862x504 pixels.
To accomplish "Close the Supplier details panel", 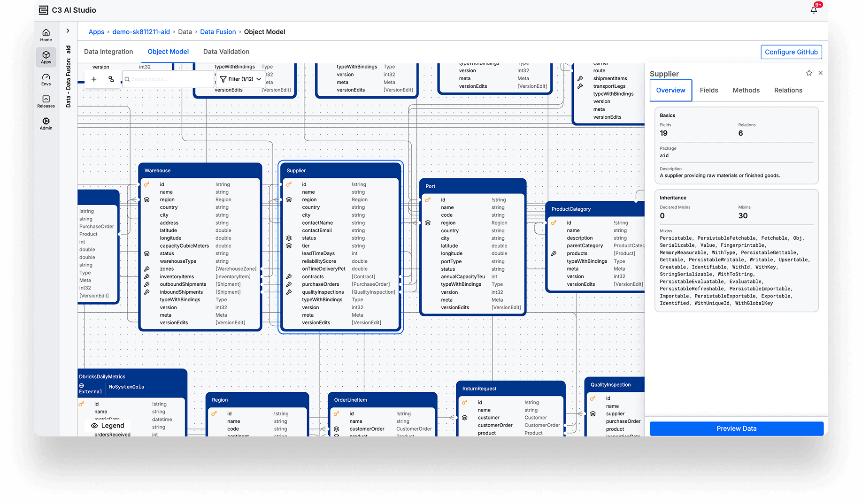I will pos(820,73).
